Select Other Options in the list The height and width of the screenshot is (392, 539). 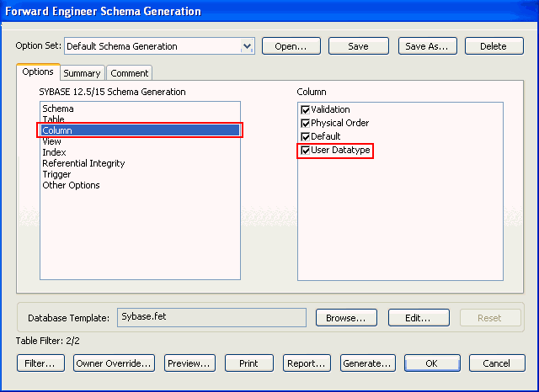click(x=71, y=185)
